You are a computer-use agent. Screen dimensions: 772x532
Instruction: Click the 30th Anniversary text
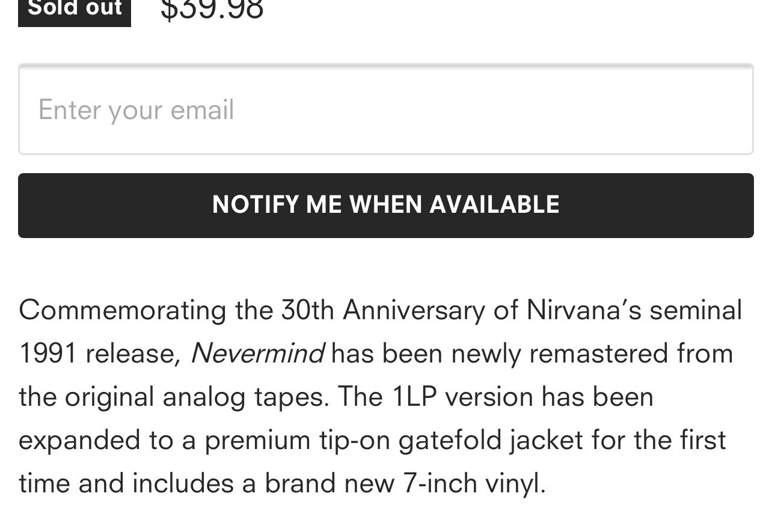pos(382,310)
